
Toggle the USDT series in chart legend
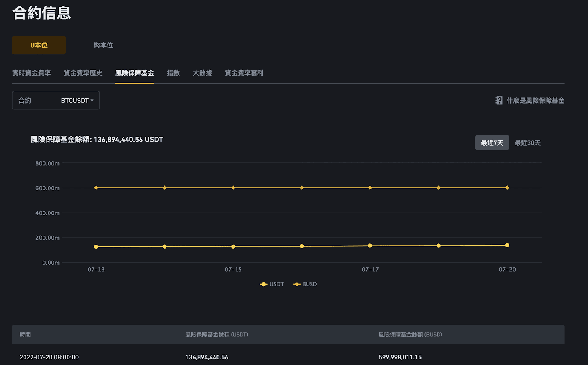[272, 284]
